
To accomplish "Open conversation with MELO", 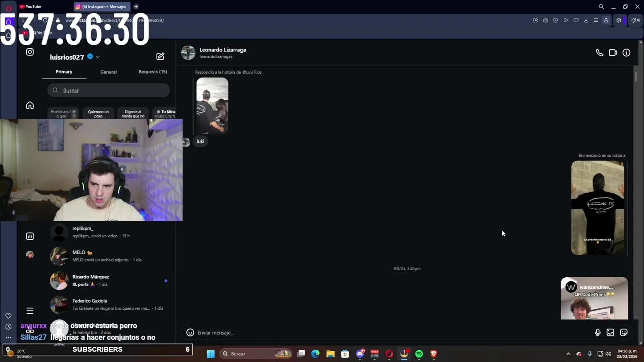I will point(109,256).
